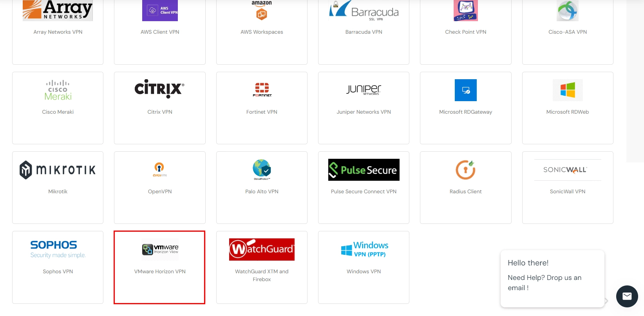644x316 pixels.
Task: Choose the Mikrotik text label
Action: click(x=58, y=192)
